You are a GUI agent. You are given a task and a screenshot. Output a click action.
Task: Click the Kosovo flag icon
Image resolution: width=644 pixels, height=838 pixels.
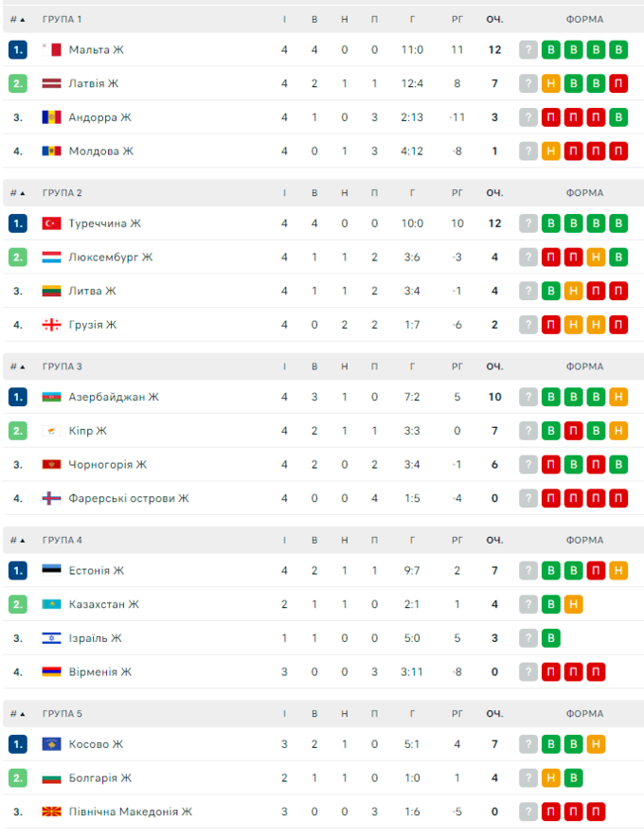pyautogui.click(x=51, y=744)
